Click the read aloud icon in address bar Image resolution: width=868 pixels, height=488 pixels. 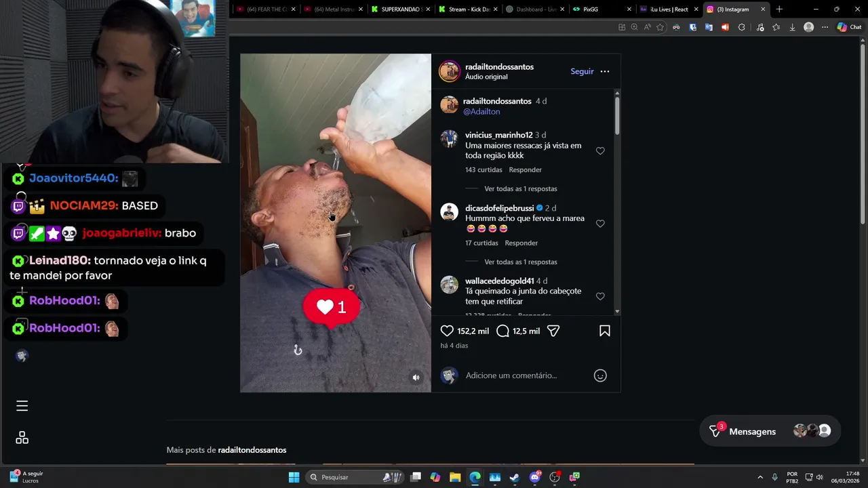pos(647,27)
